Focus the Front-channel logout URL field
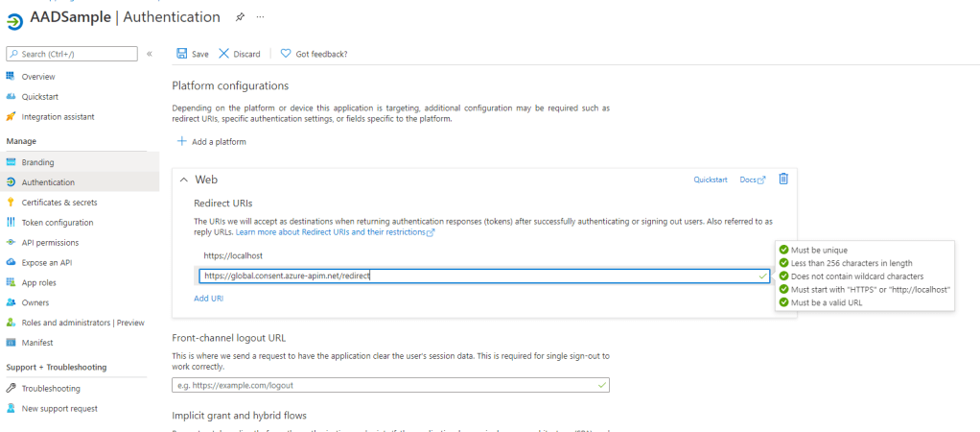 (384, 385)
